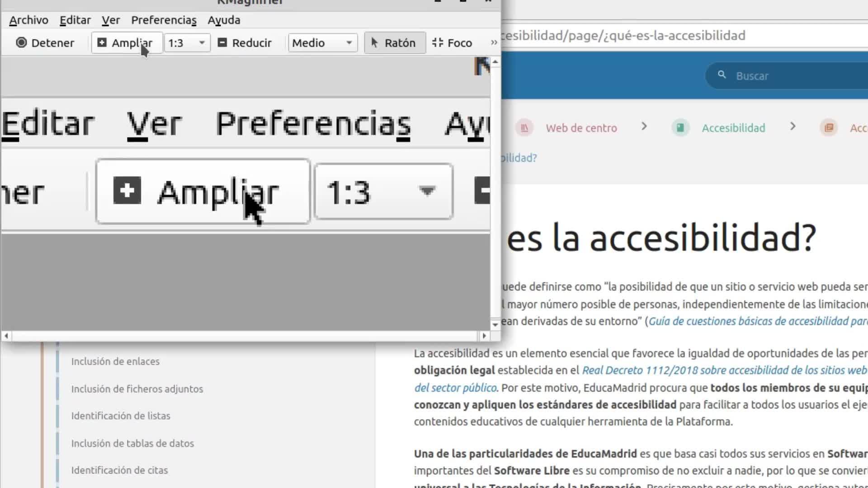This screenshot has width=868, height=488.
Task: Open Inclusión de tablas de datos item
Action: (x=132, y=443)
